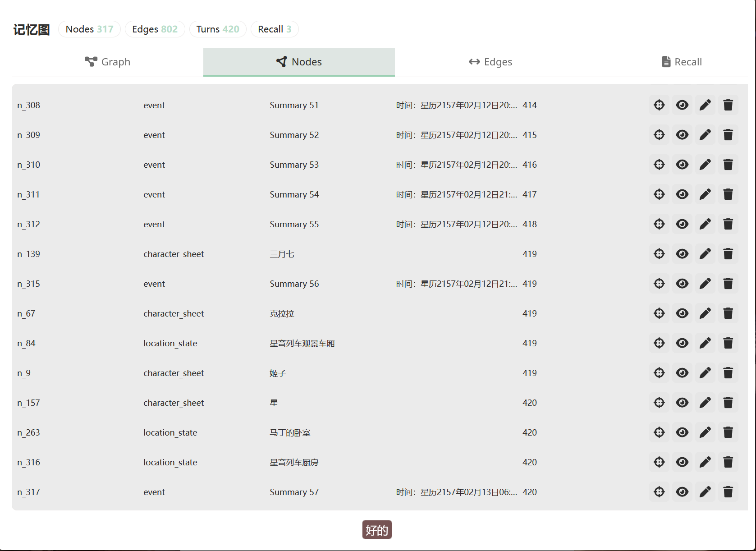Click the 记忆图 panel title
Screen dimensions: 756x551
click(32, 29)
